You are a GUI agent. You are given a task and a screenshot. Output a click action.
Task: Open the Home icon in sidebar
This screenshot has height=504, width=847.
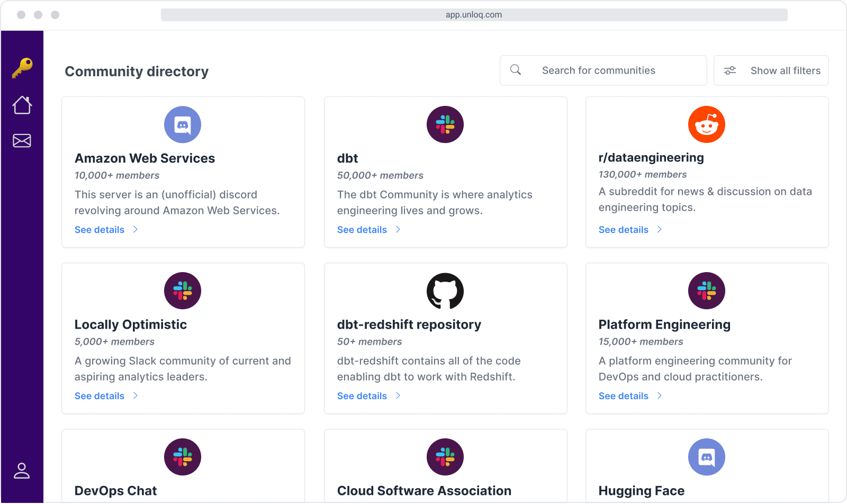(22, 105)
